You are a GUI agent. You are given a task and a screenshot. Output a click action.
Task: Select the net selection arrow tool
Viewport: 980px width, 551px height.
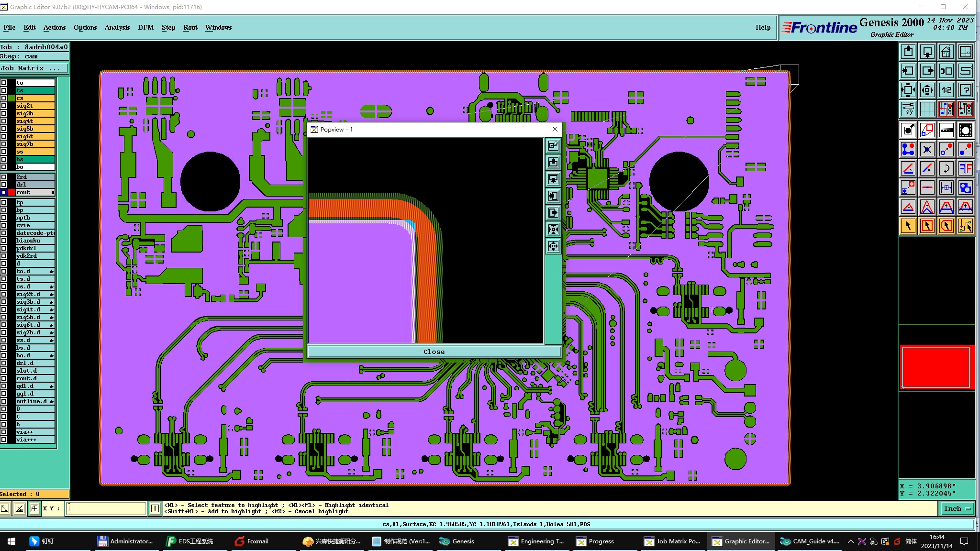966,226
